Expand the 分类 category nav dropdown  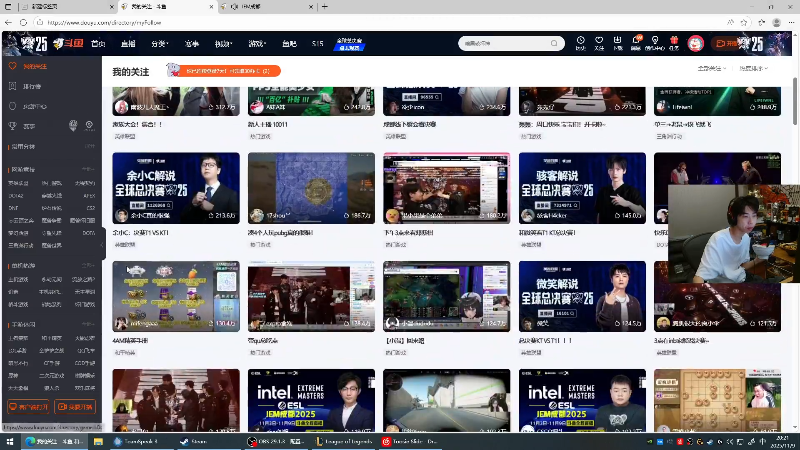point(160,44)
